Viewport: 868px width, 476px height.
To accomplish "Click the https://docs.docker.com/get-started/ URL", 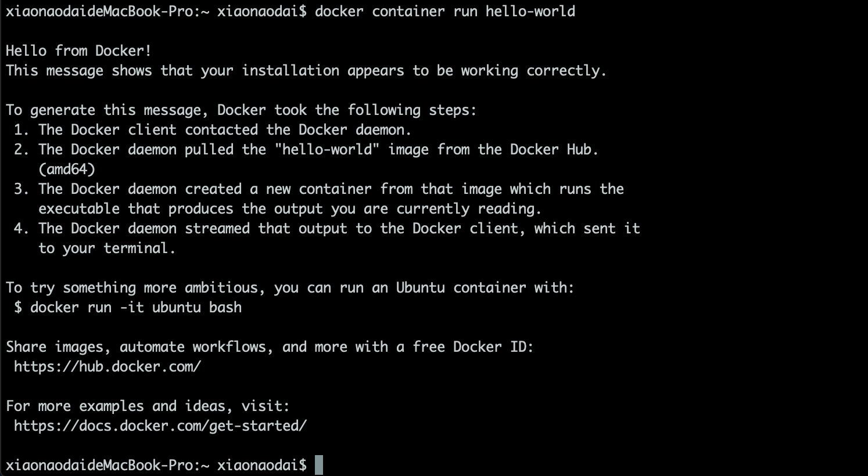I will pos(160,426).
